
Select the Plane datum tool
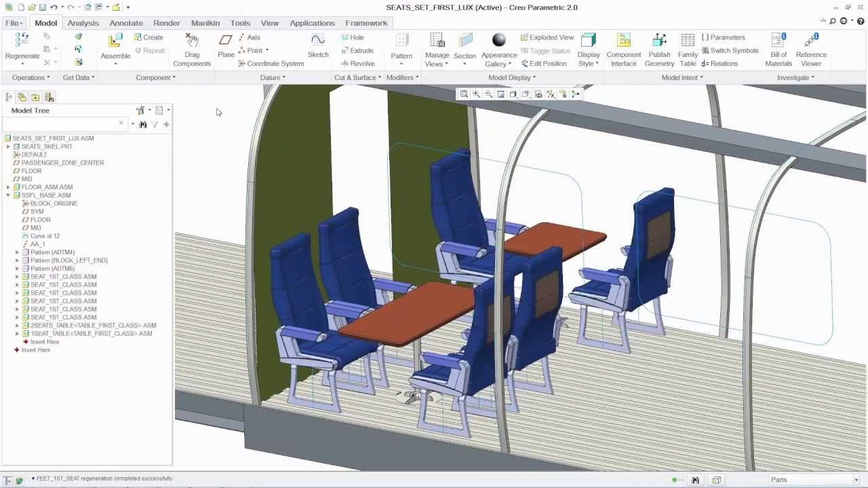tap(226, 46)
